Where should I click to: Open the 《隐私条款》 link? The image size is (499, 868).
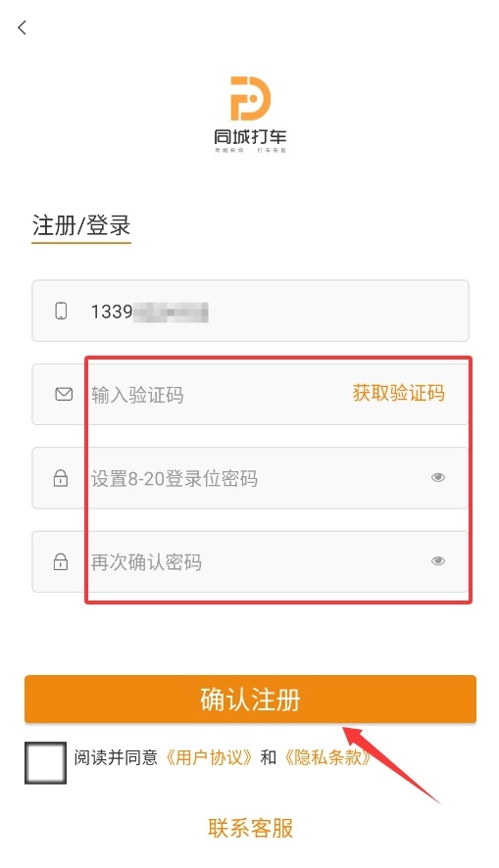[x=327, y=757]
